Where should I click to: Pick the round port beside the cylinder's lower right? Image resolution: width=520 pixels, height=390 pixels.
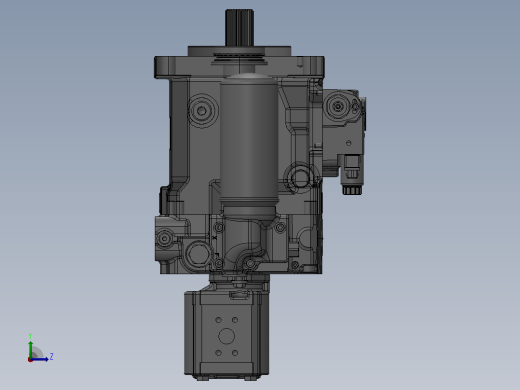pyautogui.click(x=300, y=178)
